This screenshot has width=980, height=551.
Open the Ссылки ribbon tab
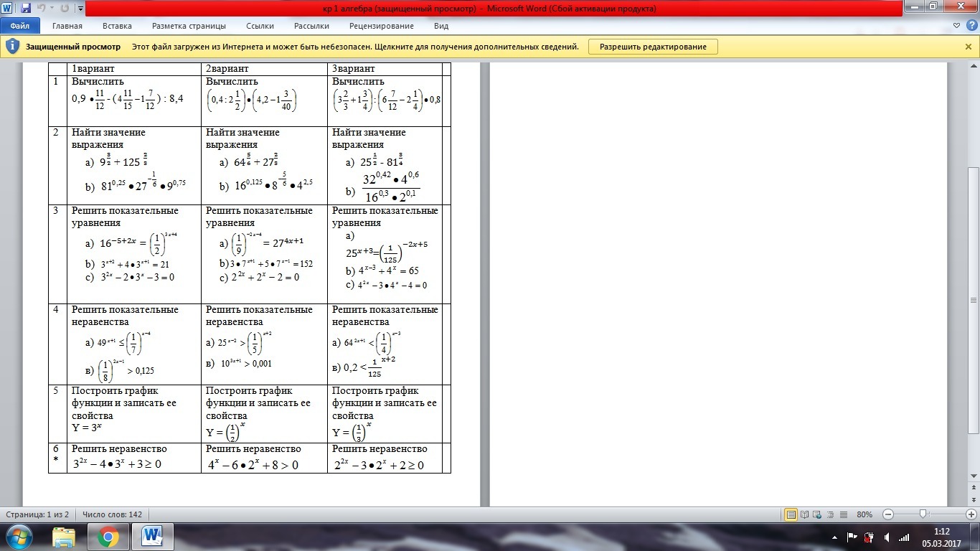point(260,26)
